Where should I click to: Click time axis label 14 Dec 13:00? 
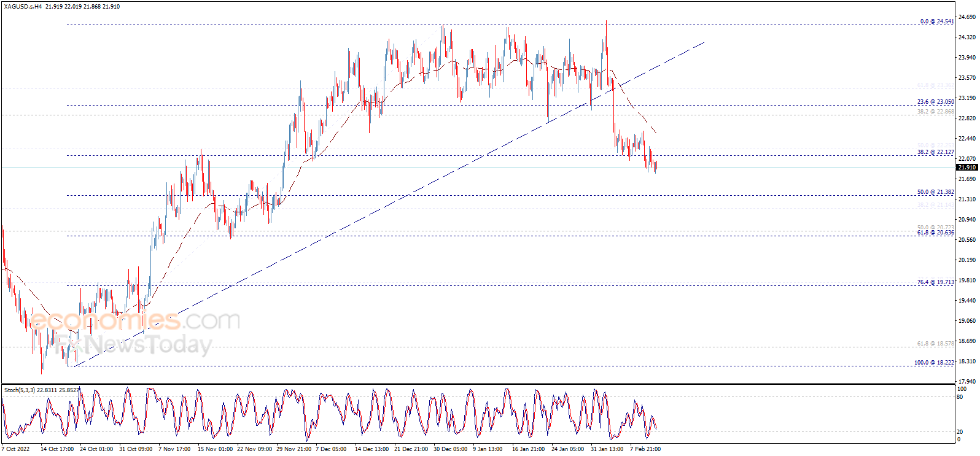pyautogui.click(x=372, y=449)
